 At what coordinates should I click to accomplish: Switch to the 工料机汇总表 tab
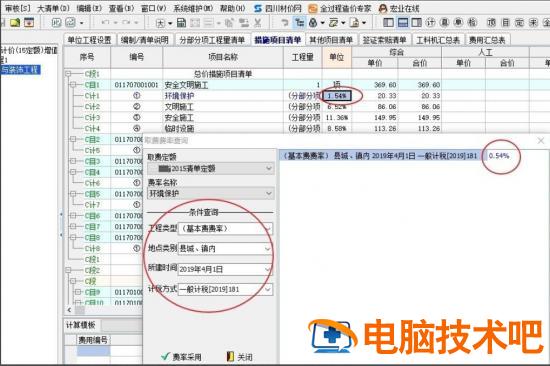click(438, 40)
